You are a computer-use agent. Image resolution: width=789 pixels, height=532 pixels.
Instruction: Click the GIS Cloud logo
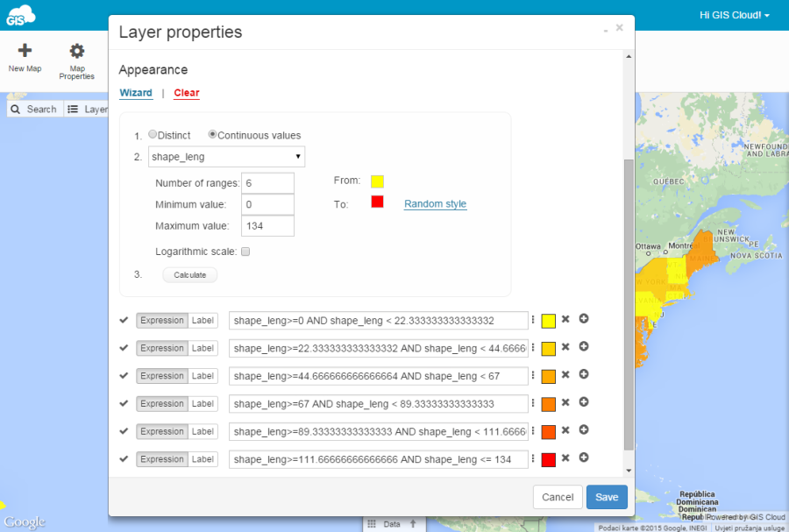(x=20, y=15)
